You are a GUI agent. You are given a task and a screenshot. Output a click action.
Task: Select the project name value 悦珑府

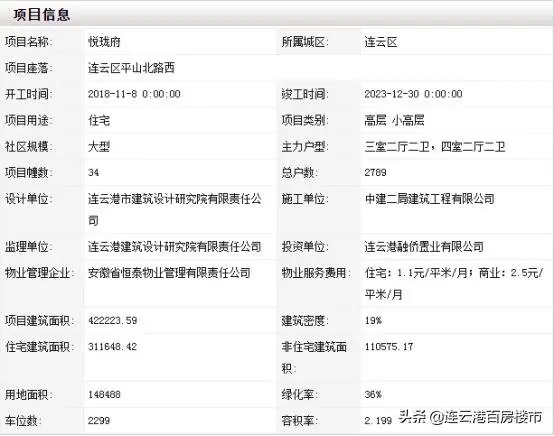coord(104,42)
